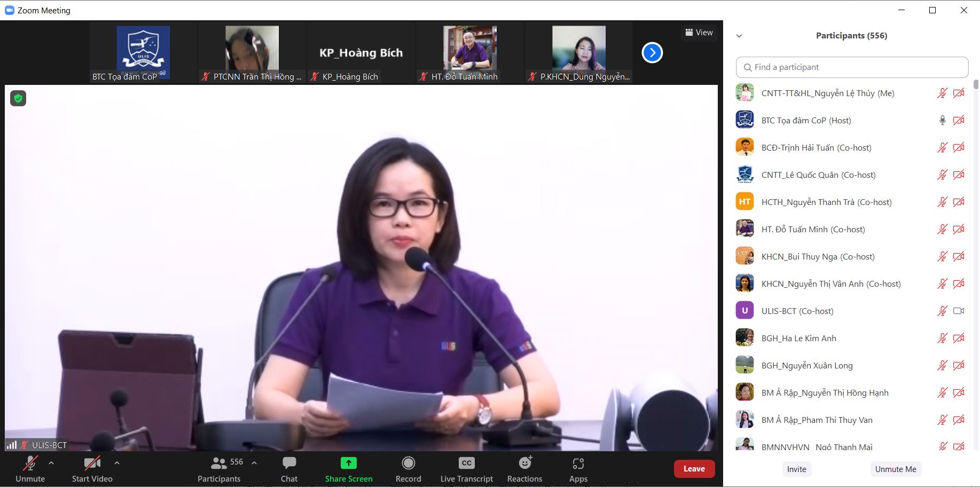Open the View layout menu
This screenshot has height=487, width=980.
(699, 33)
